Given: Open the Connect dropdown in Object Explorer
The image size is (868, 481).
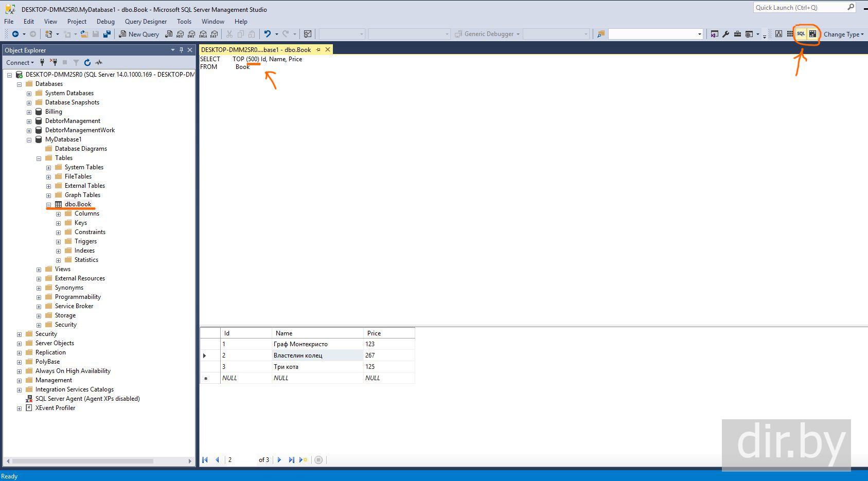Looking at the screenshot, I should pyautogui.click(x=20, y=62).
